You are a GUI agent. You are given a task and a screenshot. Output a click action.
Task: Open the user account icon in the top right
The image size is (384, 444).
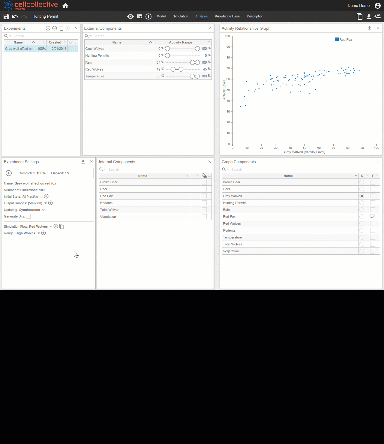(378, 6)
